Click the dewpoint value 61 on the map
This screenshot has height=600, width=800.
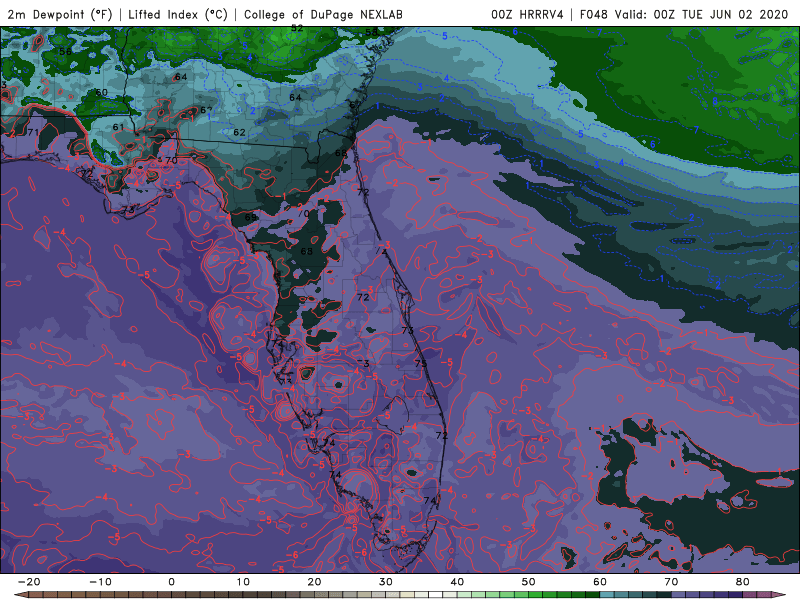pyautogui.click(x=118, y=127)
